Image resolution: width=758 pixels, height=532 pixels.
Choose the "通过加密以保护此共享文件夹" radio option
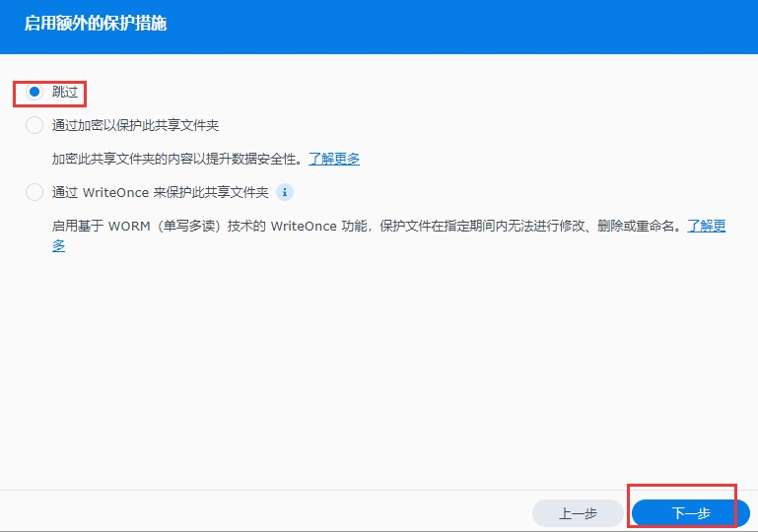point(34,125)
